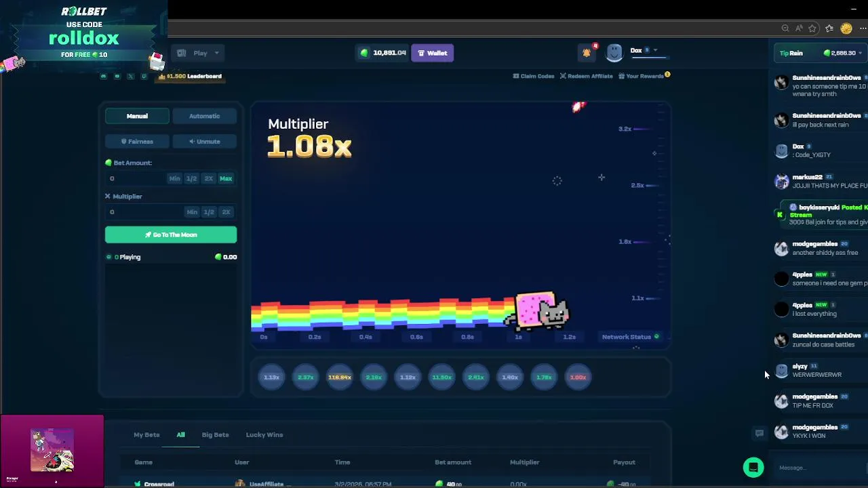The height and width of the screenshot is (488, 868).
Task: Collapse chat with the small chat icon
Action: click(759, 433)
